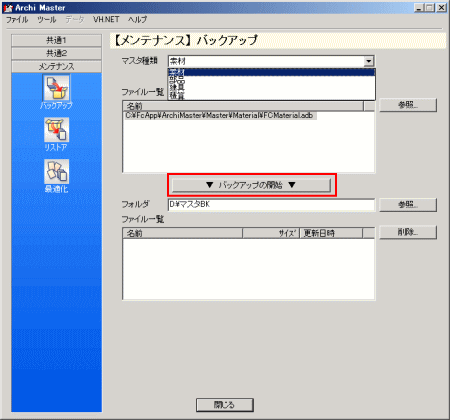Image resolution: width=450 pixels, height=420 pixels.
Task: Pick 建具 from the open master type list
Action: [x=271, y=88]
